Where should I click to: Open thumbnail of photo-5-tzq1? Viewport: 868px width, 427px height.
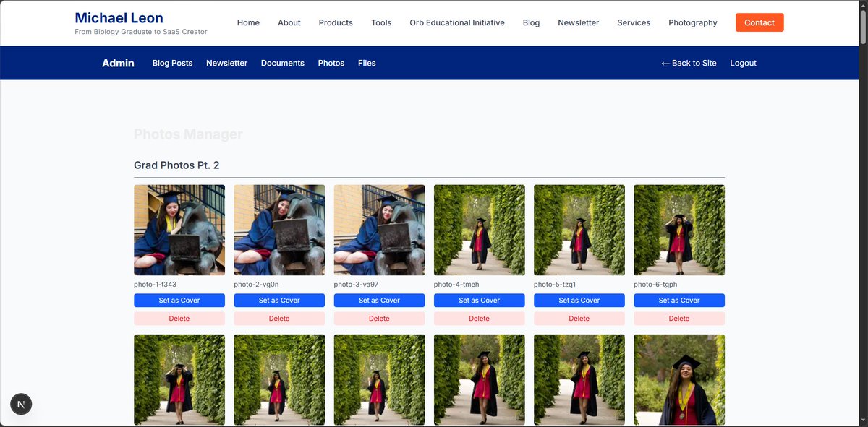point(579,230)
